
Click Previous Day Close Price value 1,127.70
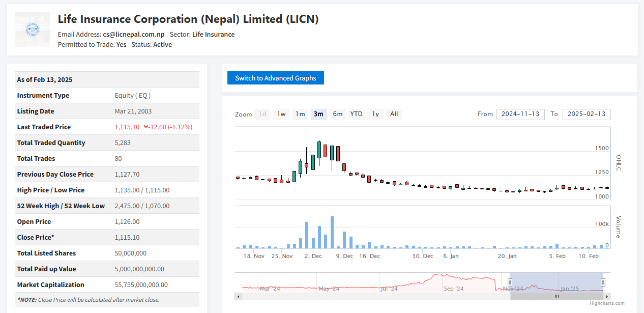127,174
